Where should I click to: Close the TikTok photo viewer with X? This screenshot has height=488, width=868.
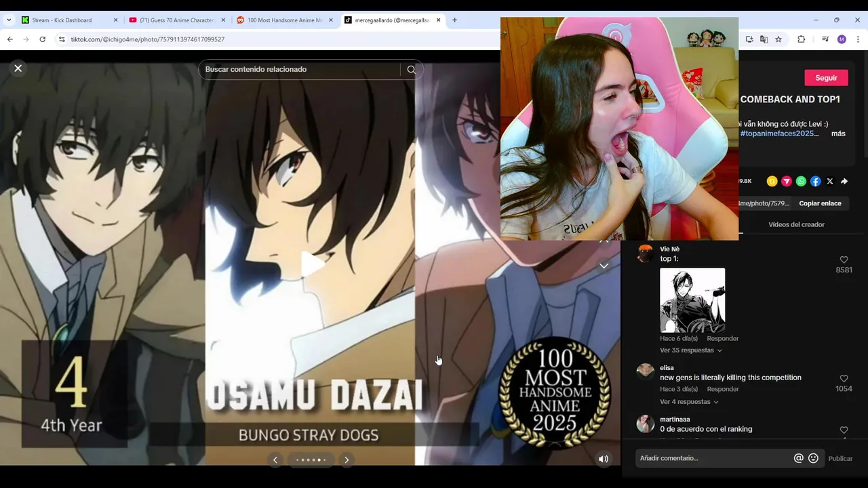pyautogui.click(x=18, y=68)
